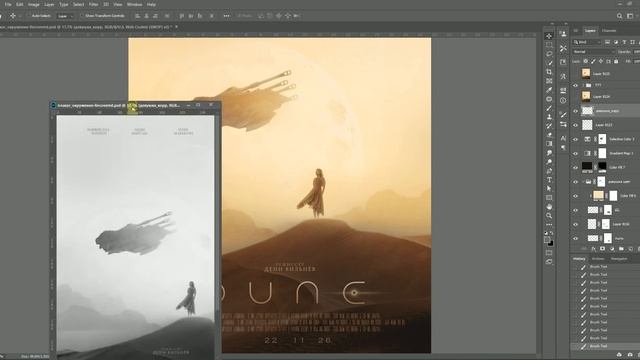This screenshot has width=640, height=360.
Task: Open foreground color swatch picker
Action: pyautogui.click(x=547, y=240)
